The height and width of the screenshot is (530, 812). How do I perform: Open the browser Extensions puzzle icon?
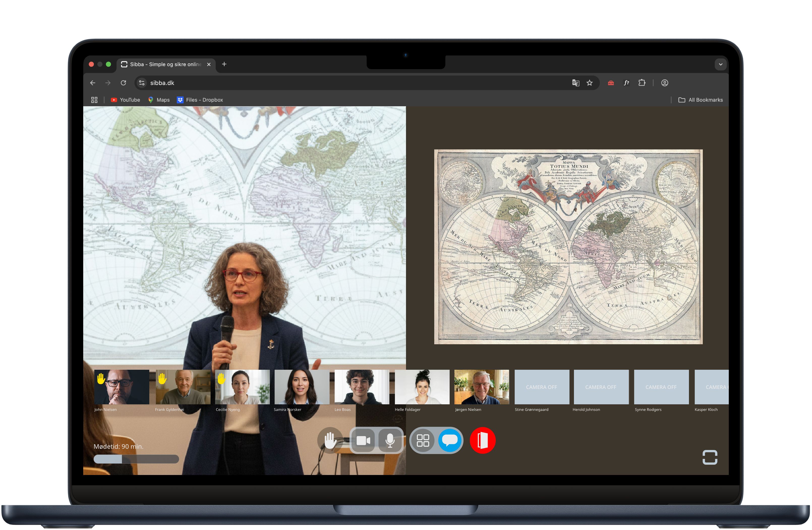click(642, 83)
